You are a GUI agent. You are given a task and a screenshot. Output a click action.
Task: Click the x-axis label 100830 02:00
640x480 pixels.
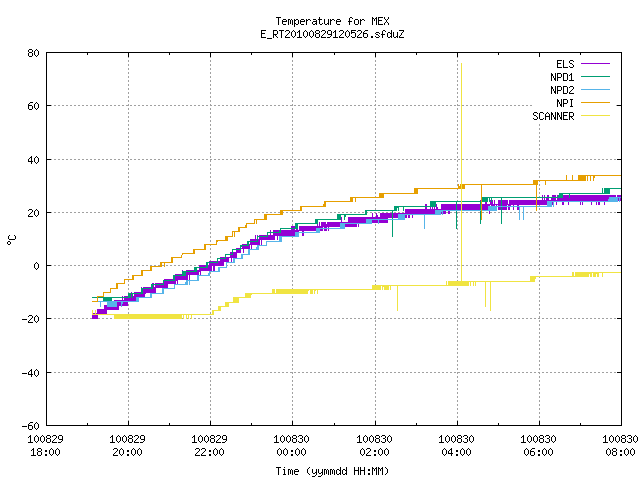374,446
